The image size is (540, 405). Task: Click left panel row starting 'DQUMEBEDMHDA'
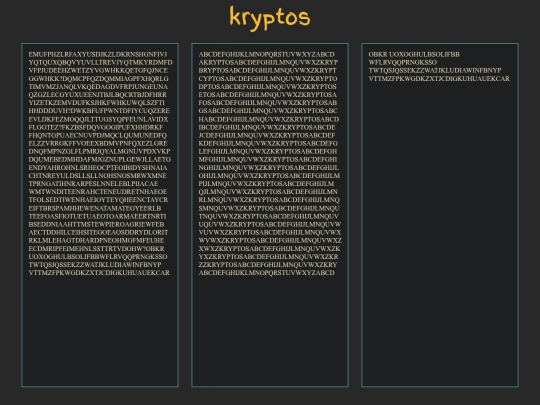[100, 159]
